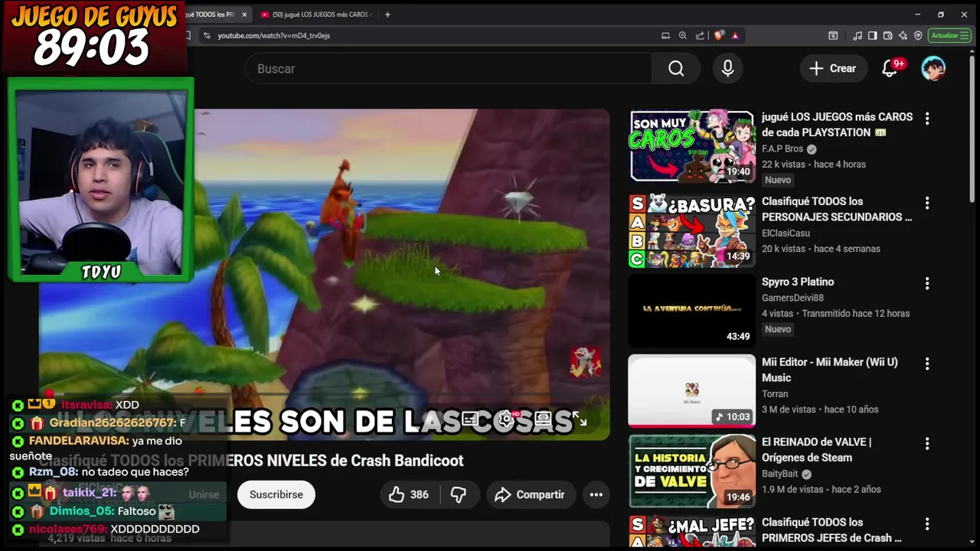Open the page zoom magnifier in the address bar

point(682,35)
